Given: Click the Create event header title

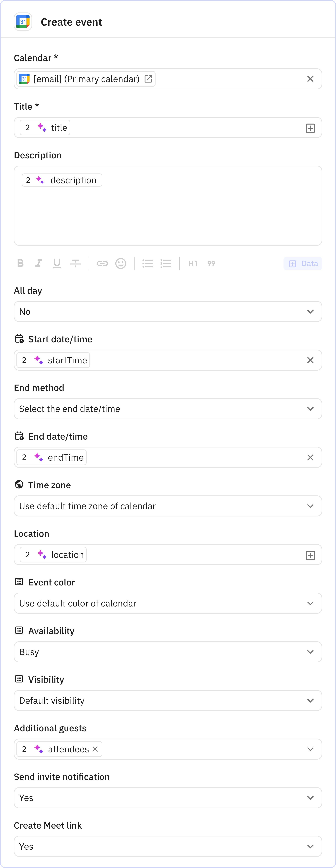Looking at the screenshot, I should [x=71, y=22].
